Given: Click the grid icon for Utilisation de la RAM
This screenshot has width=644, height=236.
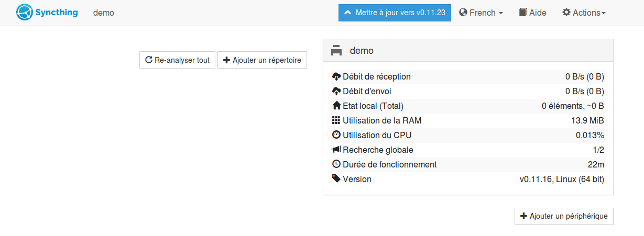Looking at the screenshot, I should coord(336,120).
